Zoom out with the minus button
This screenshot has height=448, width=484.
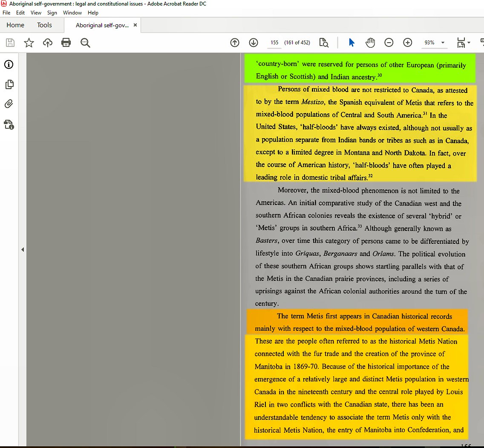pyautogui.click(x=389, y=43)
